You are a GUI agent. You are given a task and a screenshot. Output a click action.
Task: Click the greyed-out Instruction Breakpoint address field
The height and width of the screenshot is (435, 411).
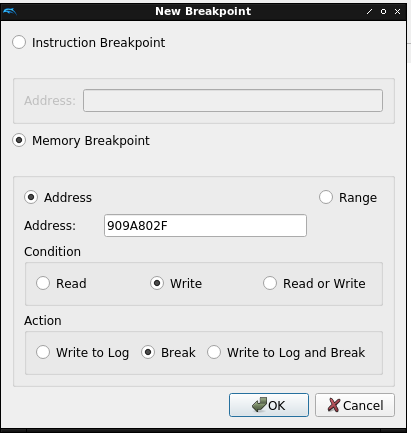click(233, 100)
